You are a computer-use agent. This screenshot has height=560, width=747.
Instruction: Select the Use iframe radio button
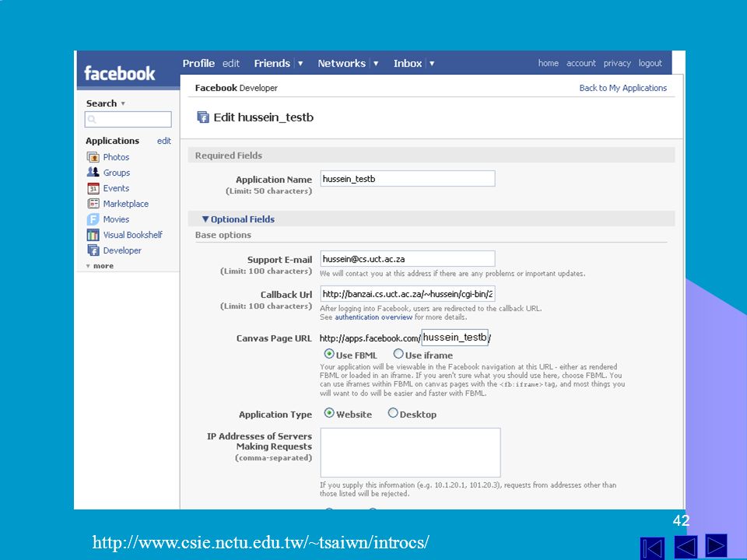click(398, 354)
